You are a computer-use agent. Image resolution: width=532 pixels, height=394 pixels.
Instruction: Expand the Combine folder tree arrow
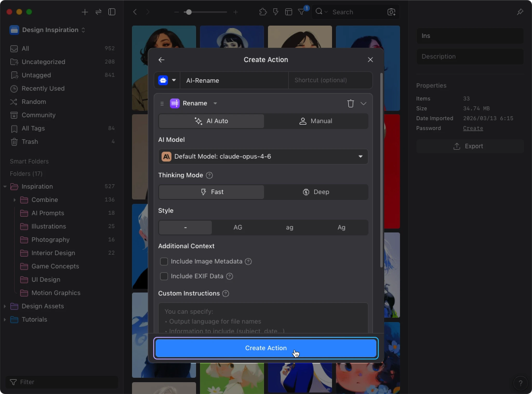pos(15,200)
